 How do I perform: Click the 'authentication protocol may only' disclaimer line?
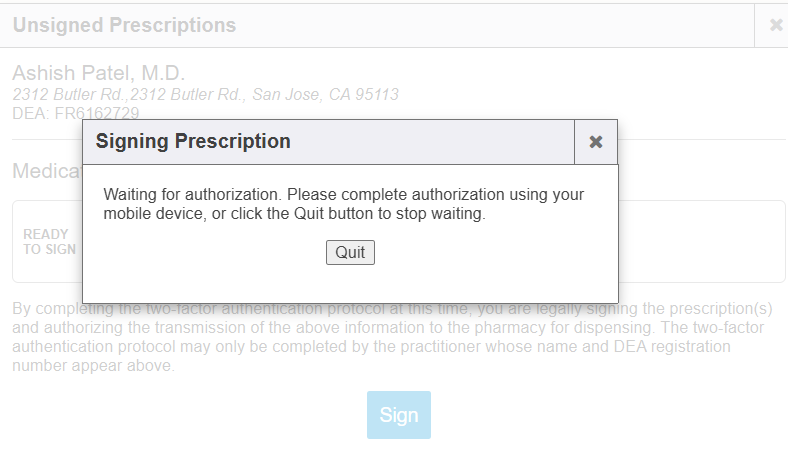click(x=371, y=347)
